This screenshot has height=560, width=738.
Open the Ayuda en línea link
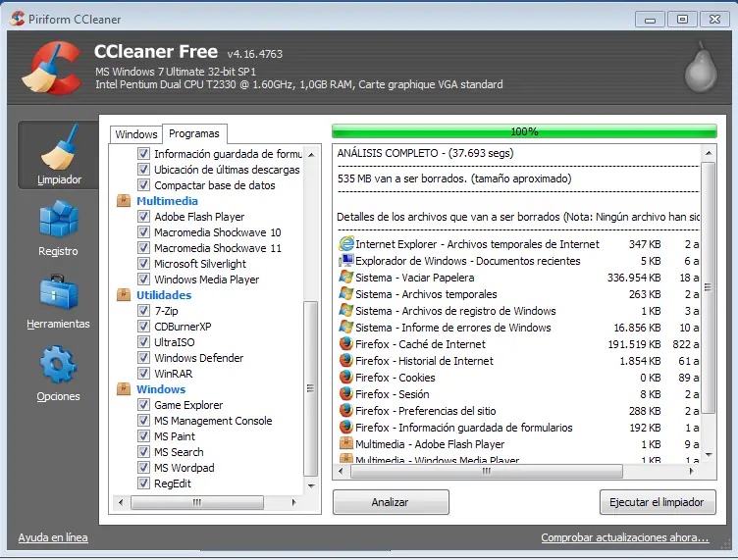[x=53, y=537]
